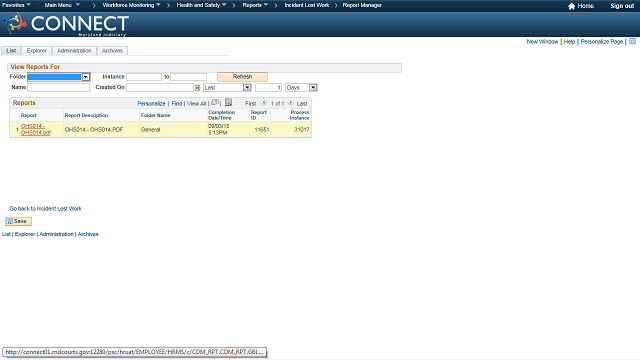Select report ID 11651 cell
Viewport: 640px width, 360px height.
[x=262, y=130]
